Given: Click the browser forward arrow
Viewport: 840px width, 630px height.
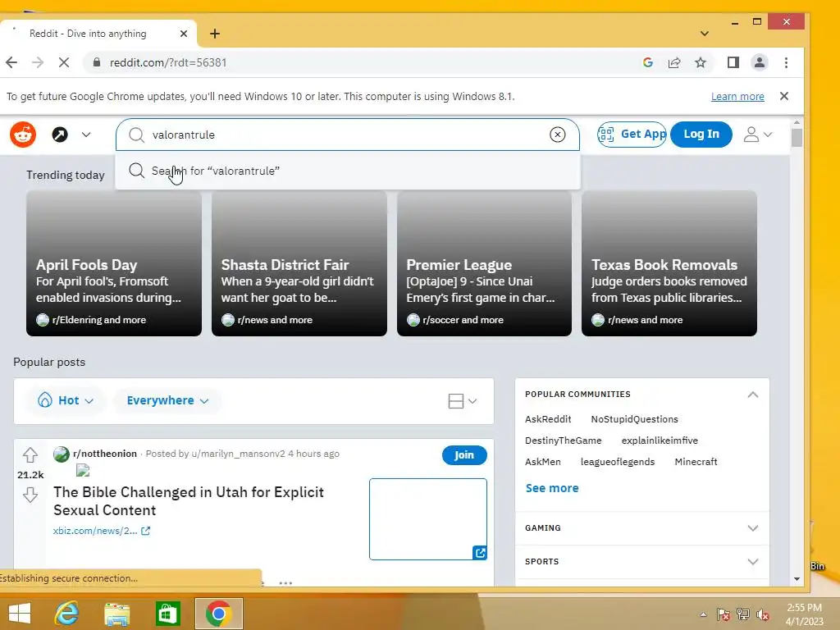Looking at the screenshot, I should [x=38, y=62].
